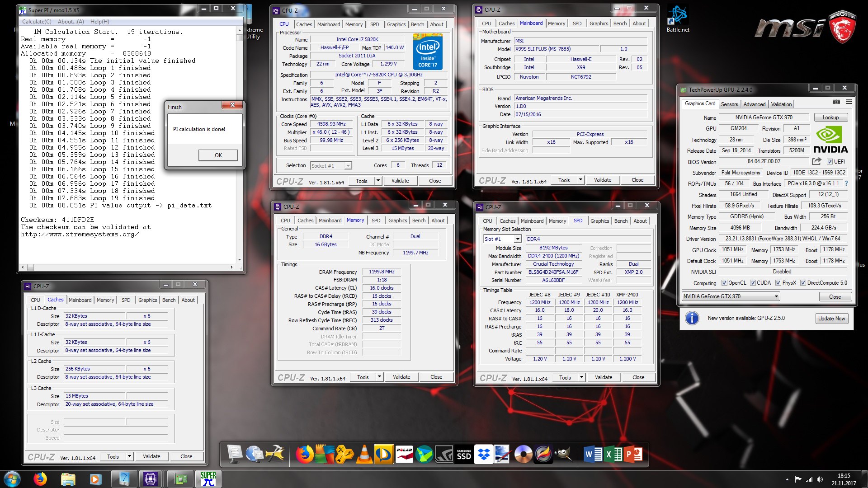Open PowerPoint from the dock

tap(633, 454)
